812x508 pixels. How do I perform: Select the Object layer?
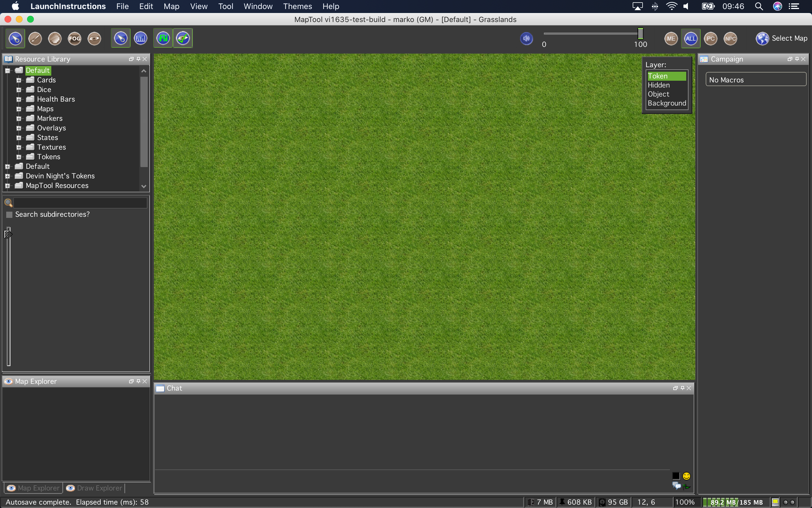click(667, 94)
